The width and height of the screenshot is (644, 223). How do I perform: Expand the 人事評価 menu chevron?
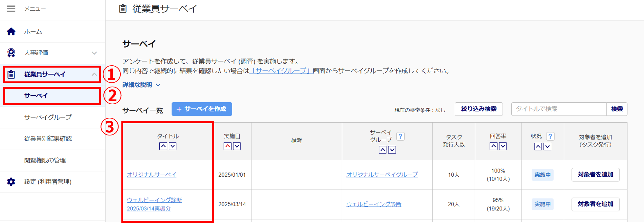(x=94, y=53)
